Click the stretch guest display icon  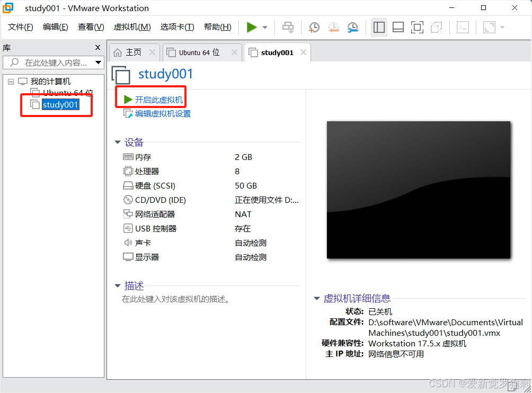point(489,27)
